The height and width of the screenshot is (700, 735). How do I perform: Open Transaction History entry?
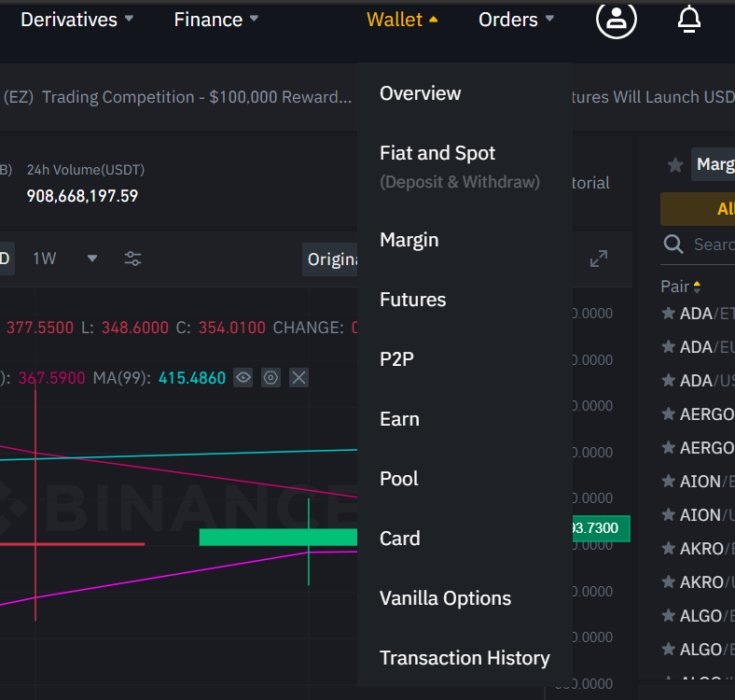click(x=465, y=658)
